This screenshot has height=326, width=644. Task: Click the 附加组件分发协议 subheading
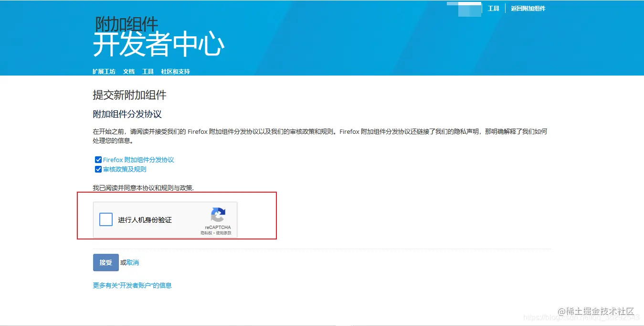[x=127, y=115]
